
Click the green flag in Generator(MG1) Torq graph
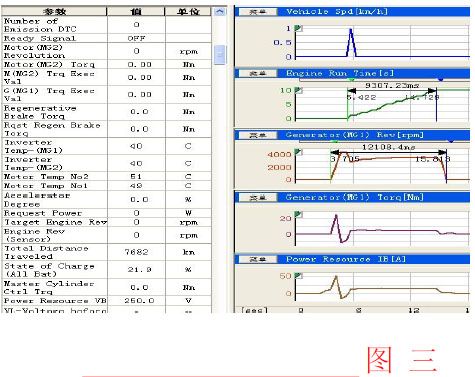click(x=299, y=214)
